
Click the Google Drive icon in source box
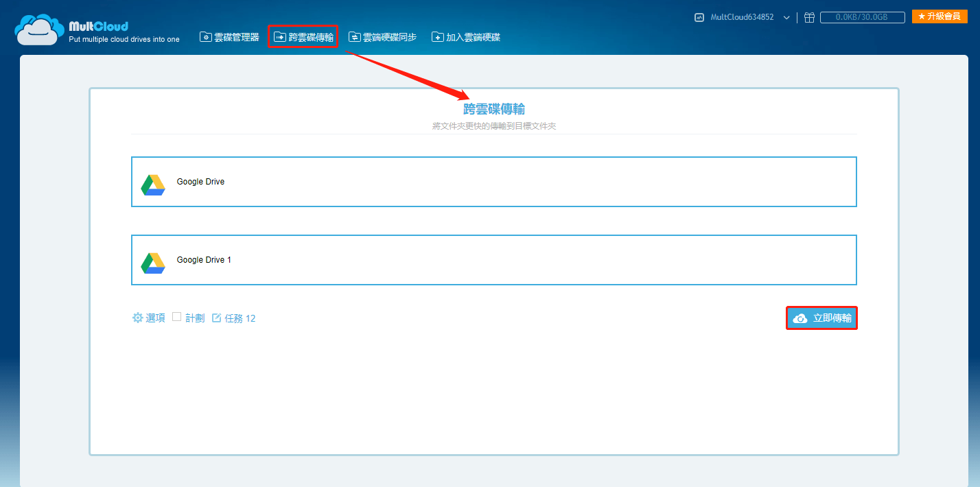153,185
